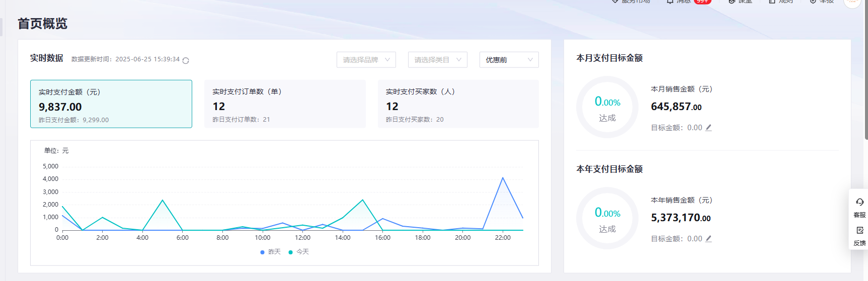Viewport: 868px width, 281px height.
Task: Toggle the 昨天 series in chart legend
Action: (271, 252)
